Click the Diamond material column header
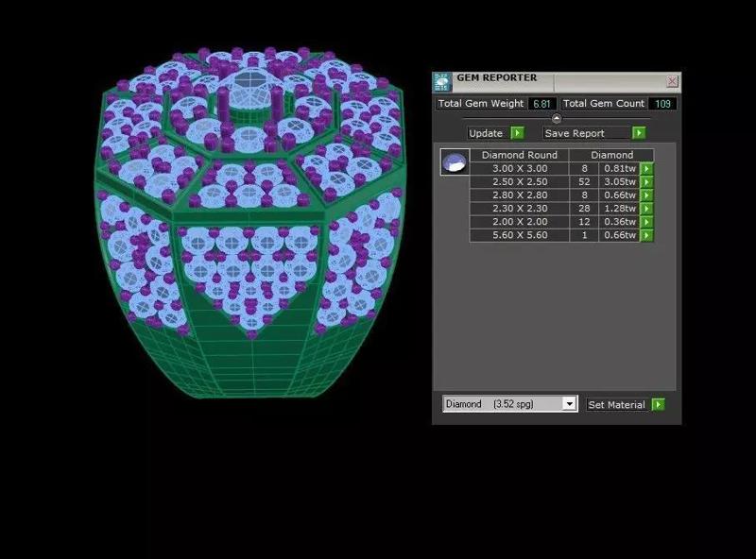Image resolution: width=756 pixels, height=559 pixels. pyautogui.click(x=611, y=155)
